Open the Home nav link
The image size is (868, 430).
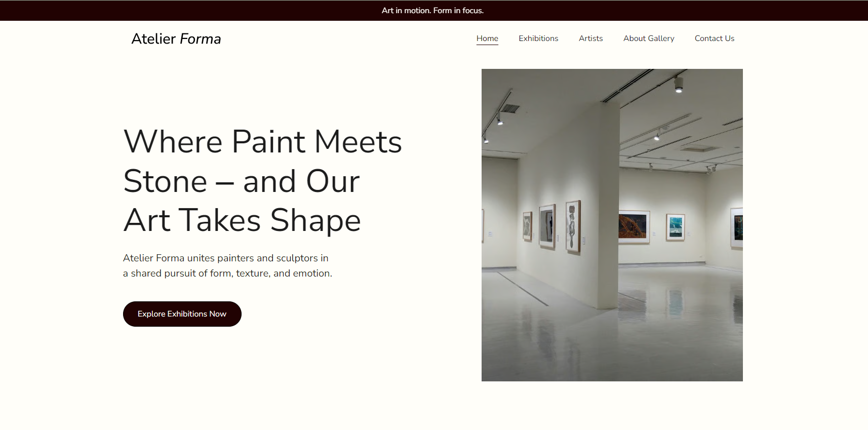487,38
